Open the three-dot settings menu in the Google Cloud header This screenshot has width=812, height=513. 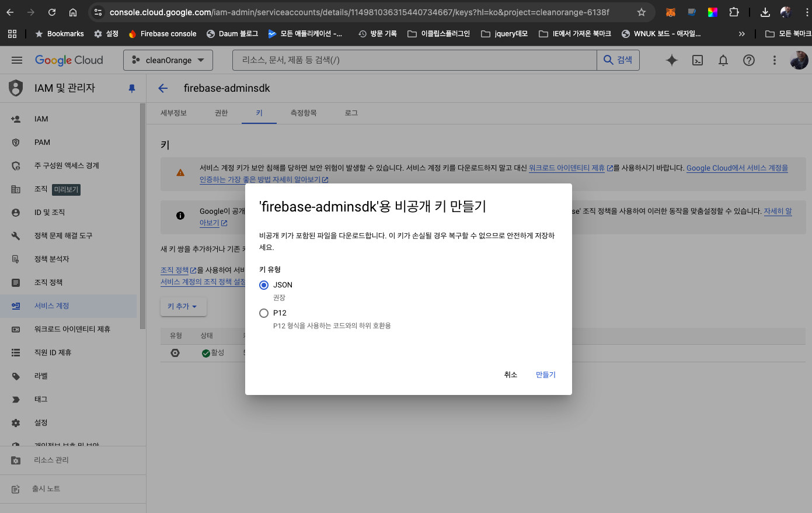775,60
